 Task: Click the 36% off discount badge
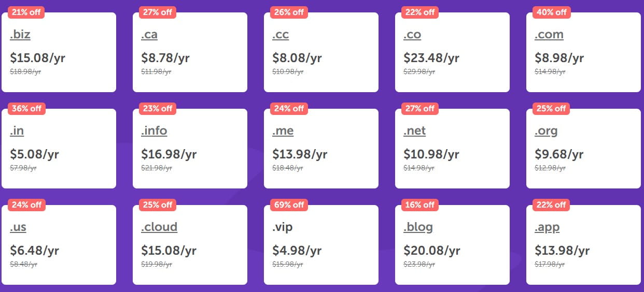(x=26, y=109)
